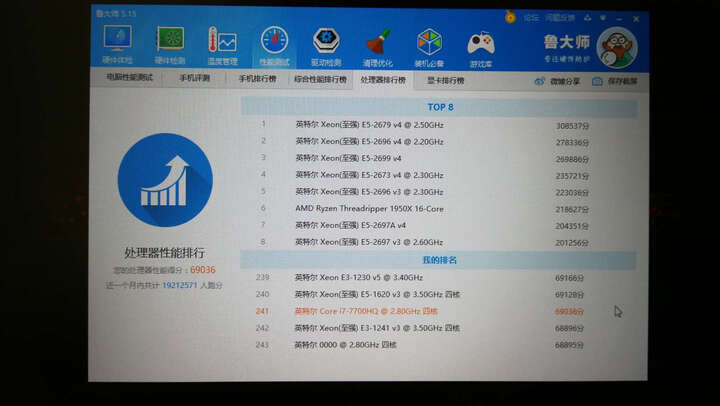Select the Xeon E3-1241 v3 @ 3.50GHz row
This screenshot has height=406, width=720.
(x=439, y=328)
